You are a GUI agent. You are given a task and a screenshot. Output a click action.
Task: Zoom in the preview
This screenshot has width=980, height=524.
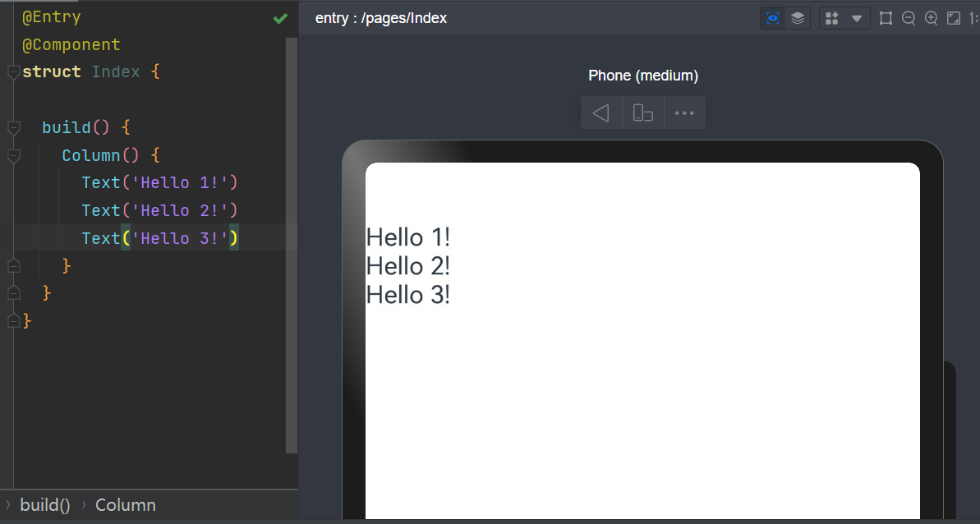[932, 18]
